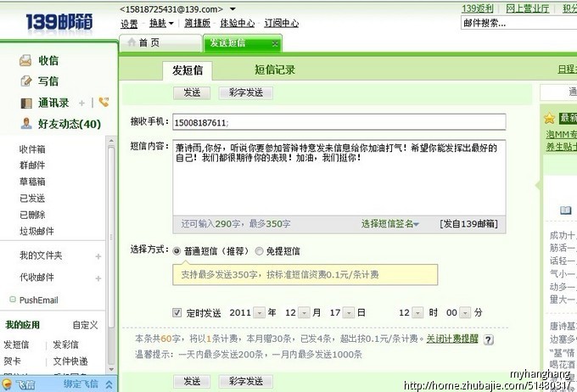Click the sidebar scroll up arrow
577x392 pixels.
(111, 141)
